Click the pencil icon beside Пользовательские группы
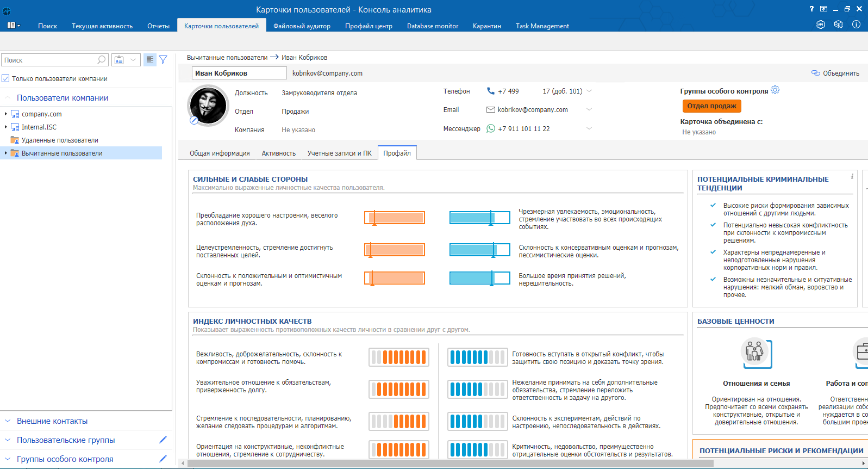This screenshot has height=469, width=868. (x=163, y=440)
